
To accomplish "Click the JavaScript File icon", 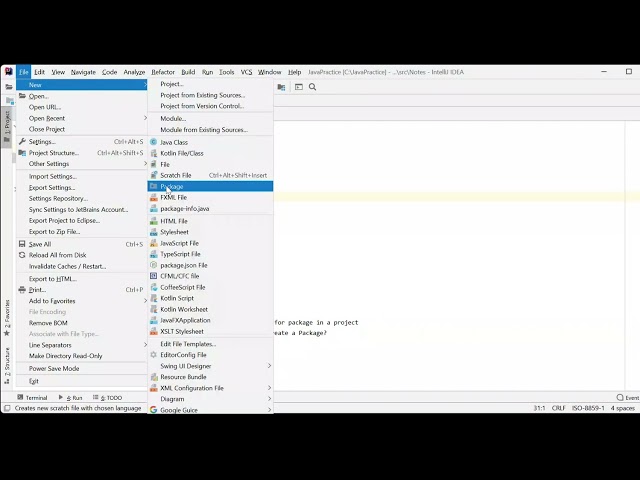I will [x=153, y=243].
